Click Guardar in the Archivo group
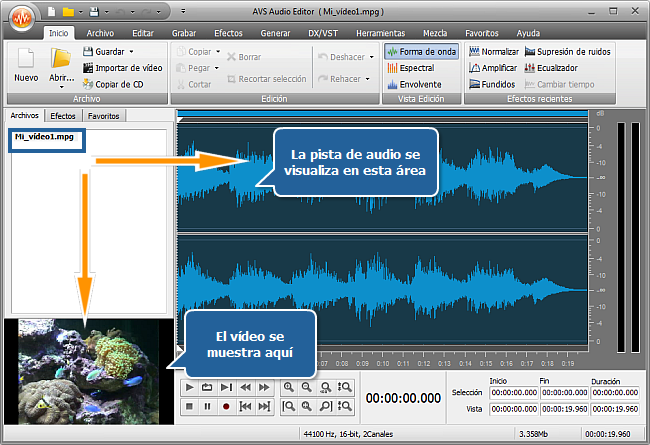The image size is (650, 445). point(104,51)
